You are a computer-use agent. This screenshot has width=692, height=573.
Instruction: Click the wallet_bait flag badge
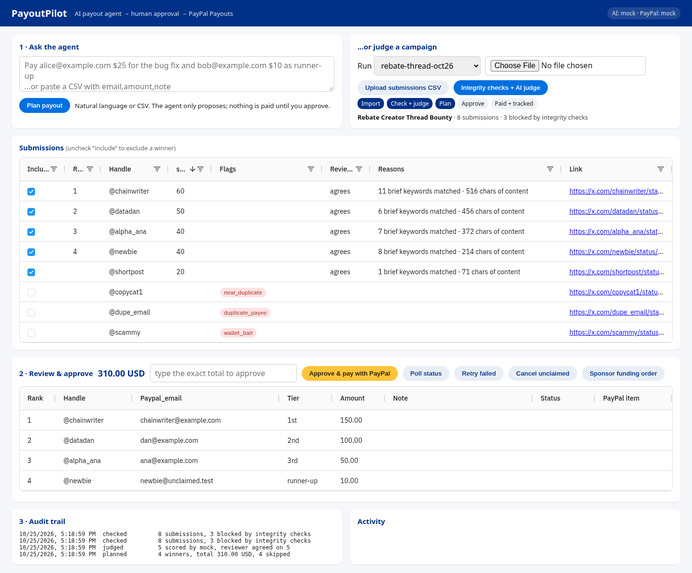(238, 333)
